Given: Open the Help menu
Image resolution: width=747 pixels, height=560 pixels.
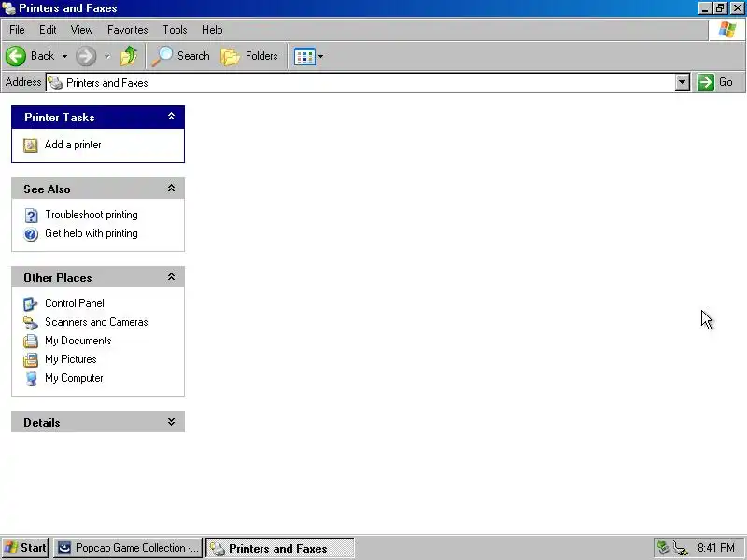Looking at the screenshot, I should coord(212,30).
